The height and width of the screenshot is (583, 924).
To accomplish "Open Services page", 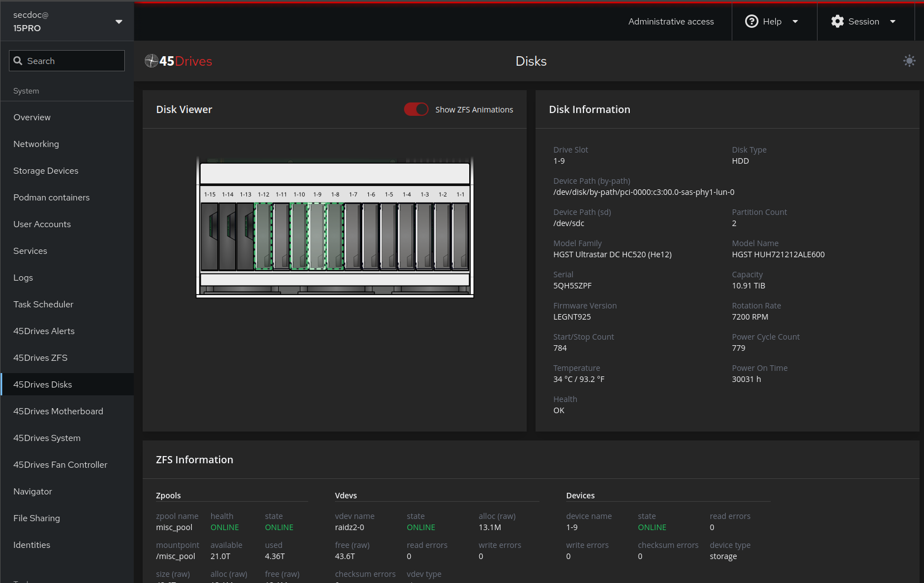I will [x=67, y=251].
